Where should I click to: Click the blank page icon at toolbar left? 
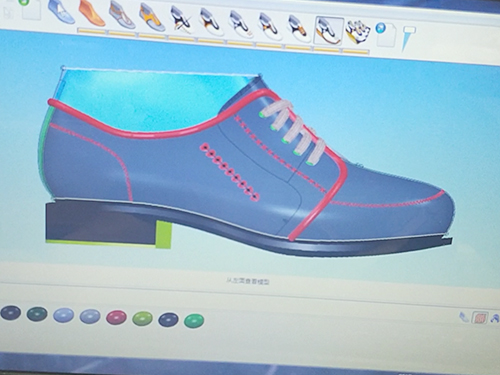point(31,9)
